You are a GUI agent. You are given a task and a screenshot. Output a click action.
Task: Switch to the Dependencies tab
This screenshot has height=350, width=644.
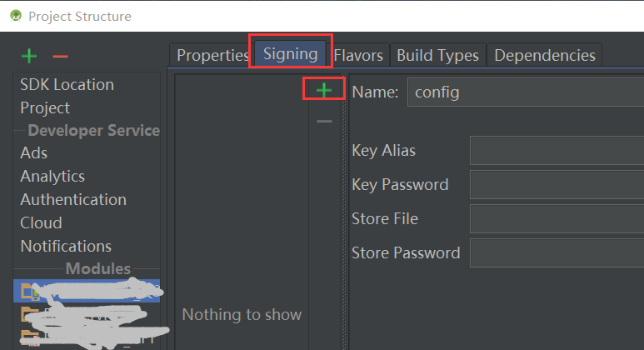point(545,55)
